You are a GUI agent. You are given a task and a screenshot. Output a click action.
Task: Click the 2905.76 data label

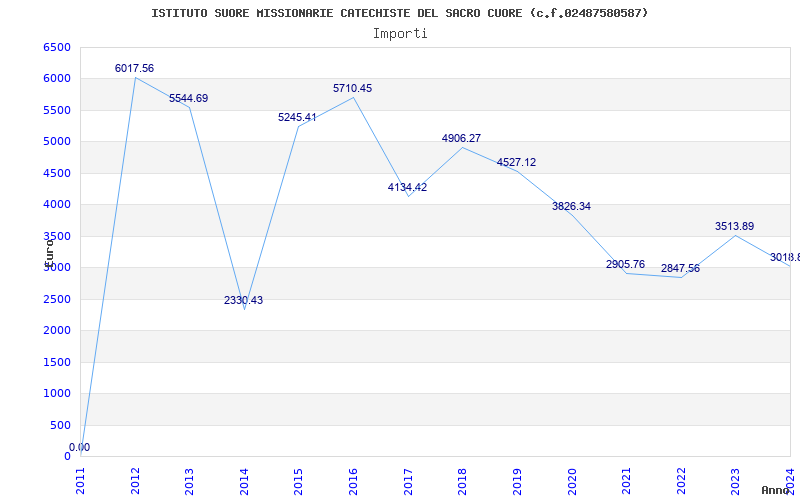coord(626,264)
